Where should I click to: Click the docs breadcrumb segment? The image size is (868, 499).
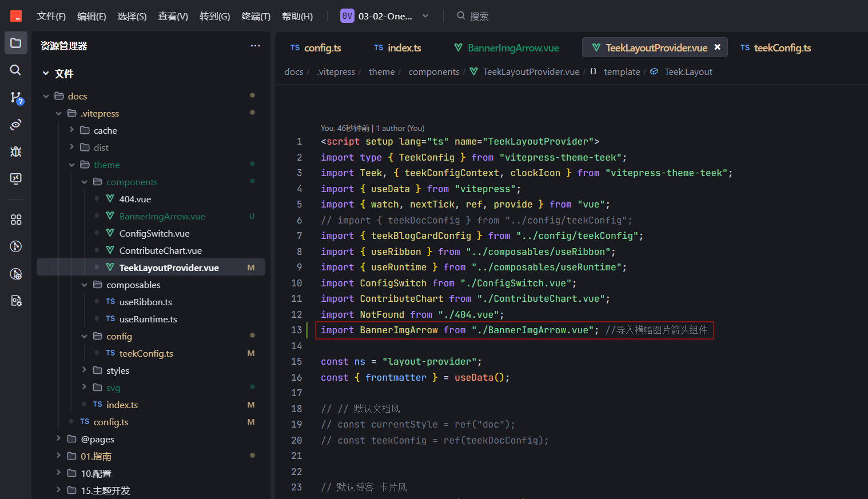pos(294,71)
